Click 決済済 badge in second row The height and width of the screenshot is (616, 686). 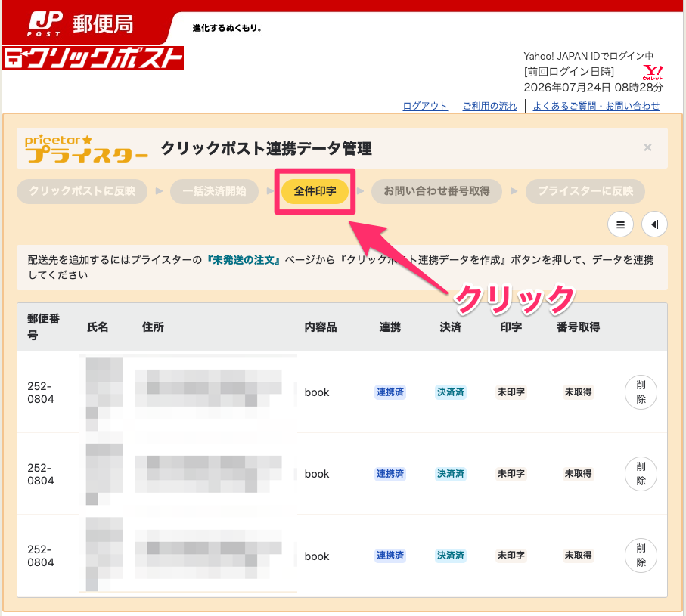[x=451, y=474]
